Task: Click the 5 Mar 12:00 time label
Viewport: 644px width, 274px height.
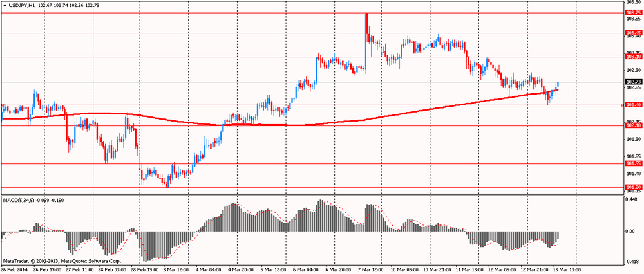Action: (x=273, y=270)
